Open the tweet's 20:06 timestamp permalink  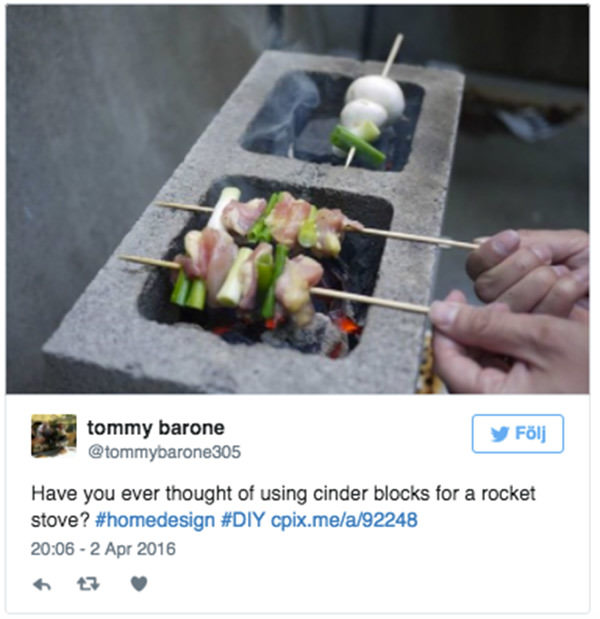point(52,549)
